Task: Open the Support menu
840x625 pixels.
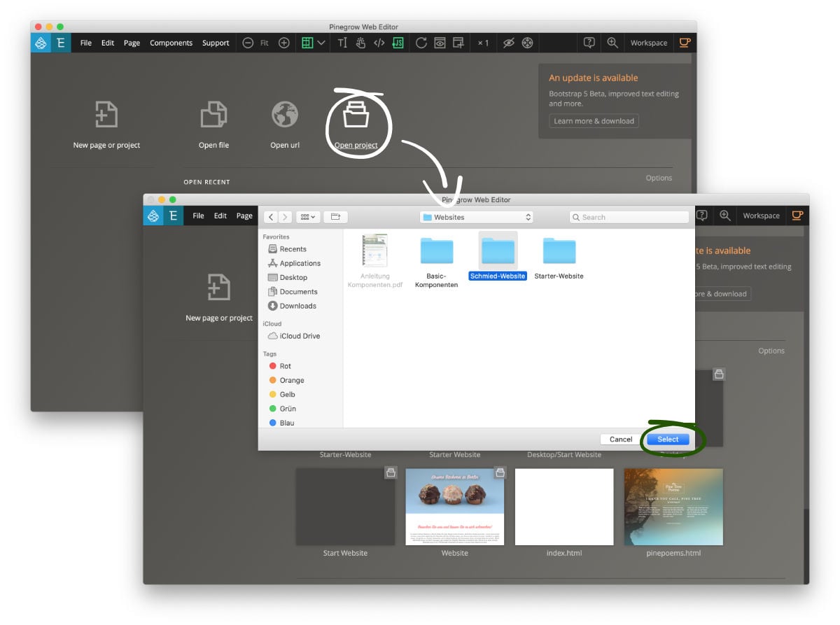Action: click(216, 43)
